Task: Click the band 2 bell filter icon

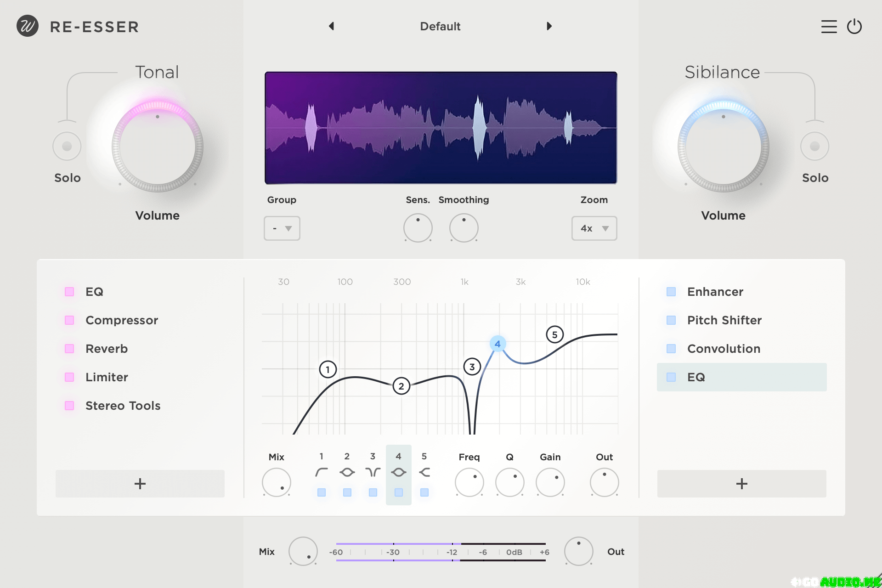Action: click(347, 472)
